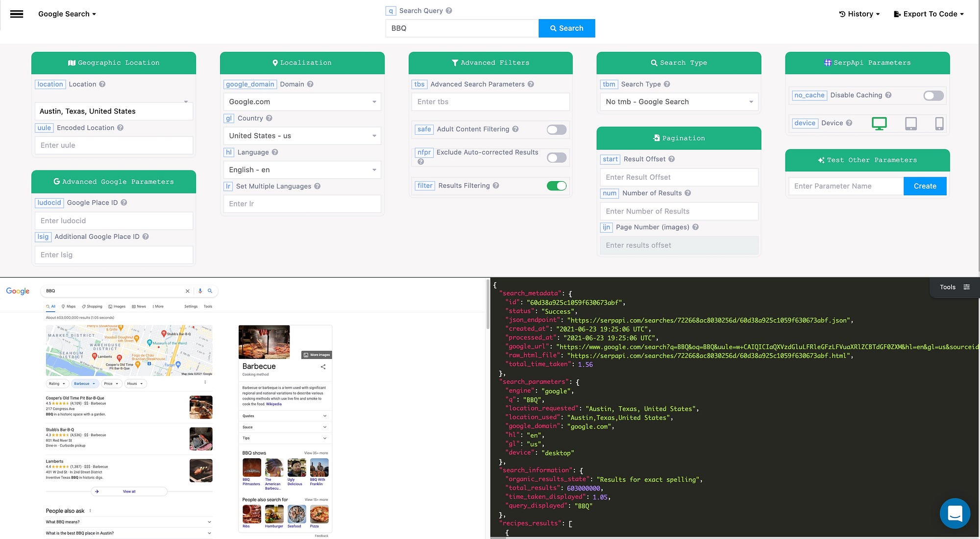Image resolution: width=980 pixels, height=539 pixels.
Task: Toggle Disable Caching switch
Action: click(933, 96)
